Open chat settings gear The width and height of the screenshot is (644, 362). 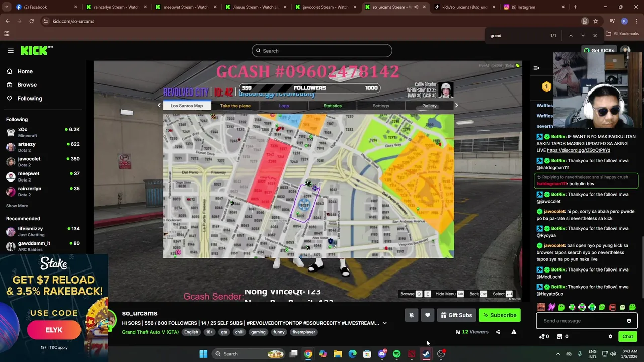(610, 337)
